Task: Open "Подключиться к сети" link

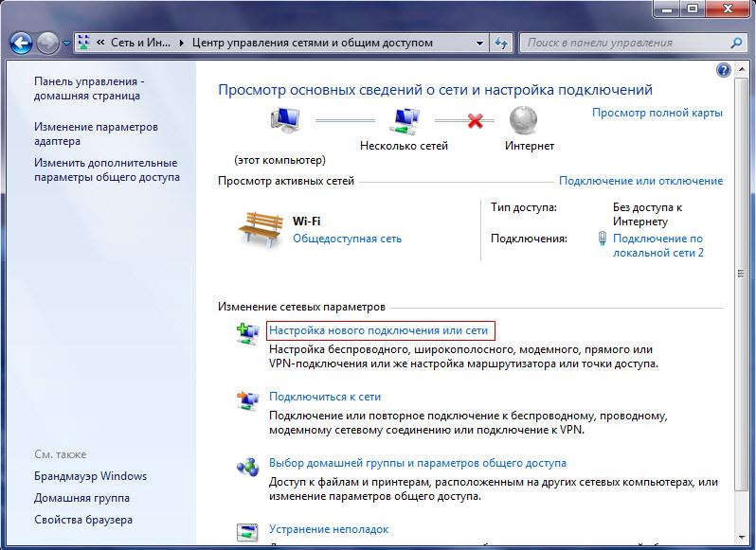Action: 325,397
